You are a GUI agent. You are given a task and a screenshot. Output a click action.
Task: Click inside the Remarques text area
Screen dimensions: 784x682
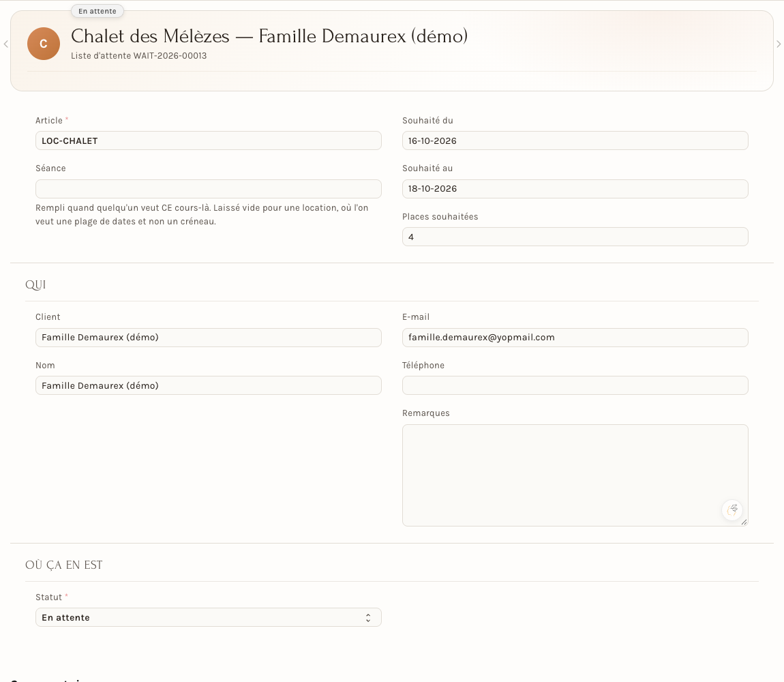coord(575,475)
